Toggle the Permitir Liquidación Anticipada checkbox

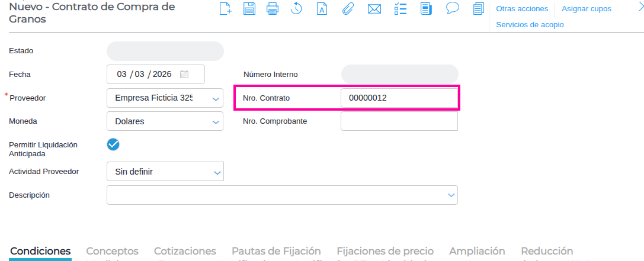113,144
